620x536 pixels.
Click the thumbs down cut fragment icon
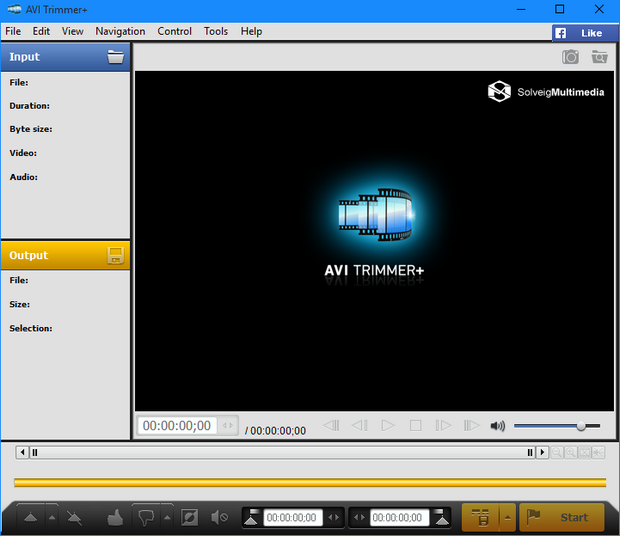[x=146, y=517]
